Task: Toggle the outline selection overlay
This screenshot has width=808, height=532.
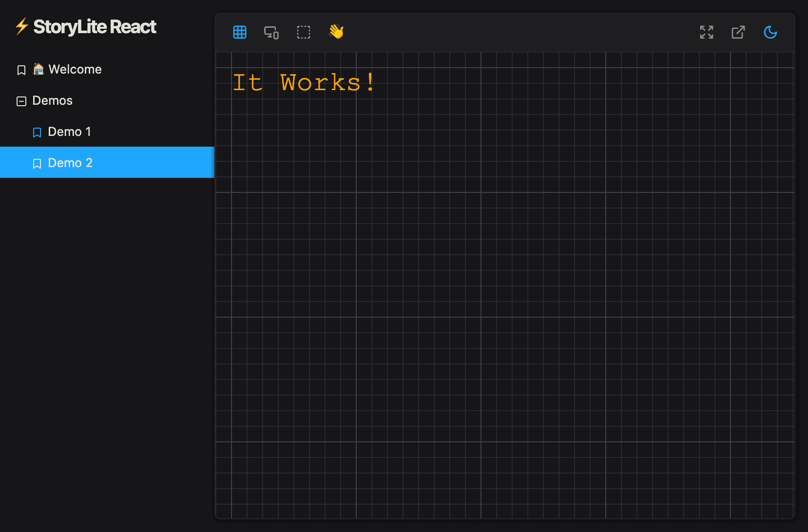Action: pos(304,32)
